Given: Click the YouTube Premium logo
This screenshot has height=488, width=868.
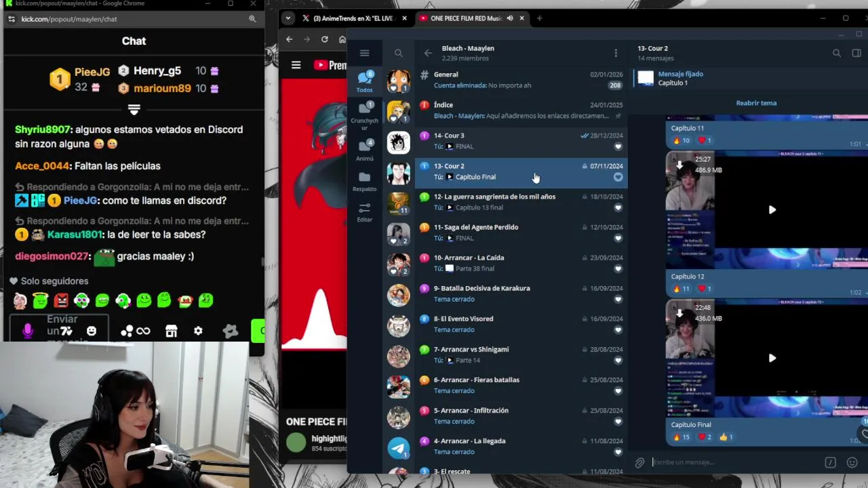Looking at the screenshot, I should coord(330,65).
